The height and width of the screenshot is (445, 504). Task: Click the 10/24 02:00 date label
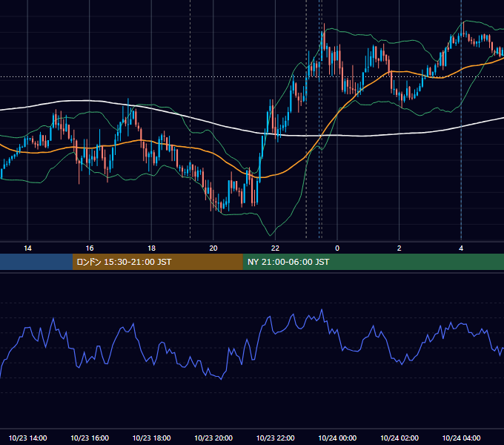399,438
